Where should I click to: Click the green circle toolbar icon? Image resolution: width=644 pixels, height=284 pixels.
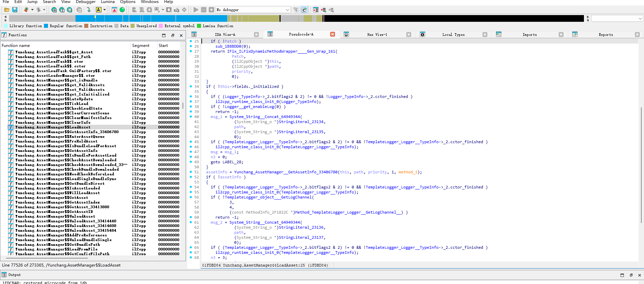click(x=122, y=10)
